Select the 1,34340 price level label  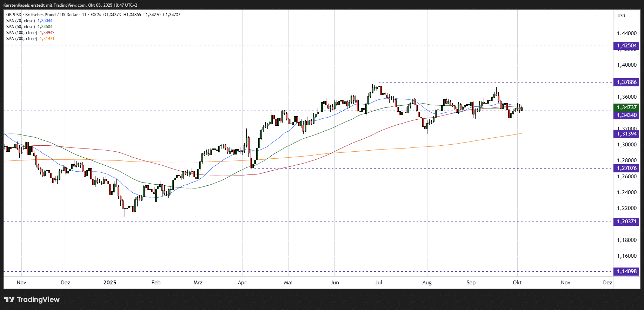(626, 115)
